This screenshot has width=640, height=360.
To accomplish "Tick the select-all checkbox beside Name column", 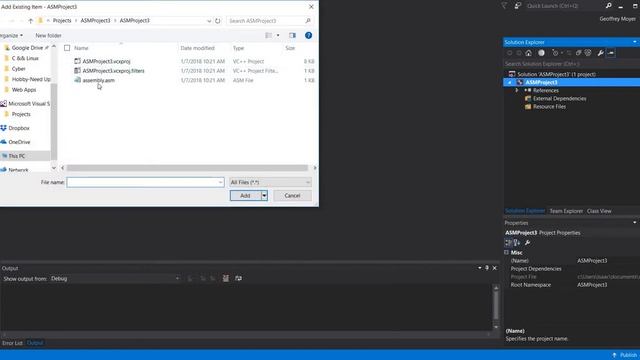I will (x=67, y=48).
